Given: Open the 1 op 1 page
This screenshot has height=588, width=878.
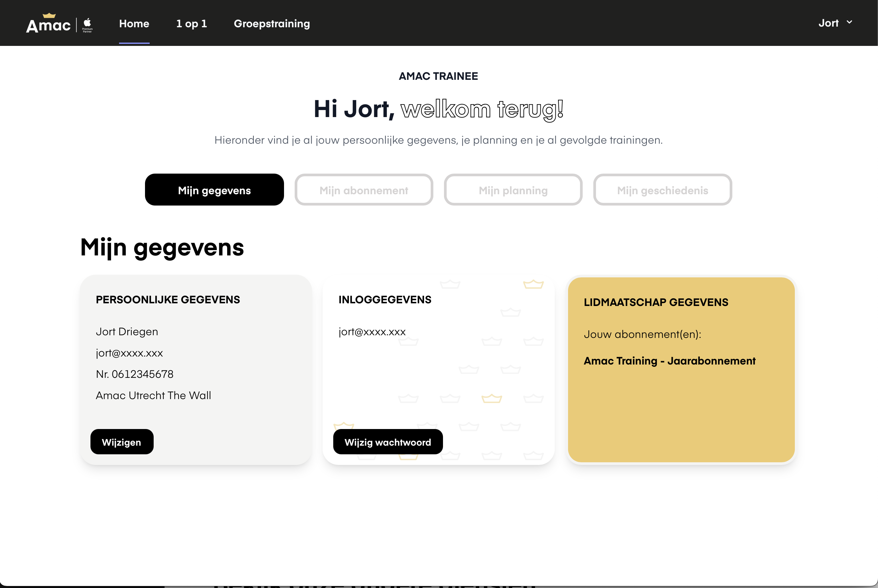Looking at the screenshot, I should [192, 24].
